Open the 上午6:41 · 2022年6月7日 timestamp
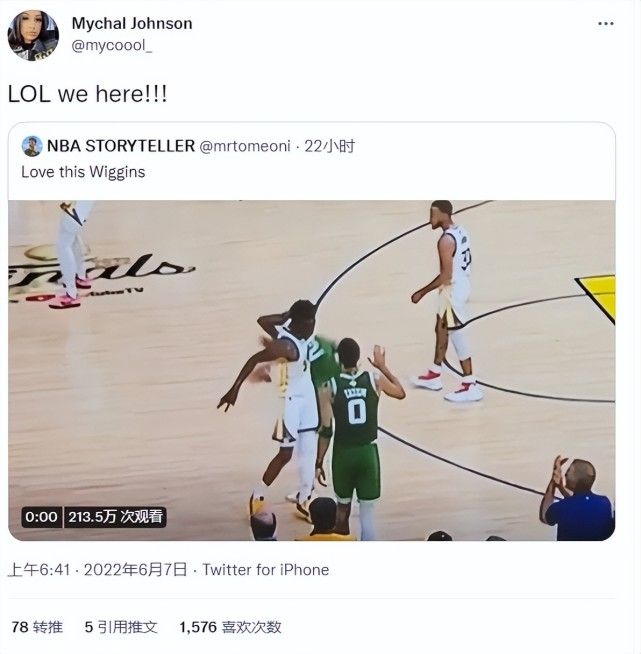This screenshot has height=654, width=641. pos(98,570)
